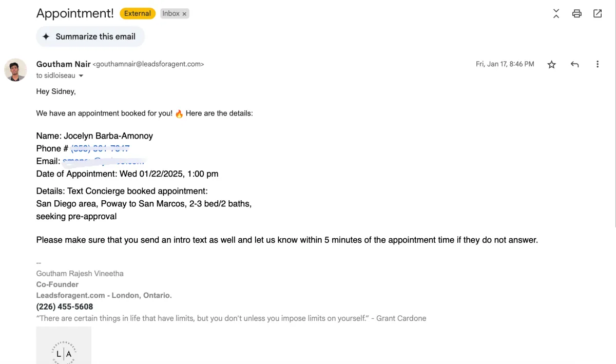Click the Fri, Jan 17 timestamp

click(x=505, y=64)
